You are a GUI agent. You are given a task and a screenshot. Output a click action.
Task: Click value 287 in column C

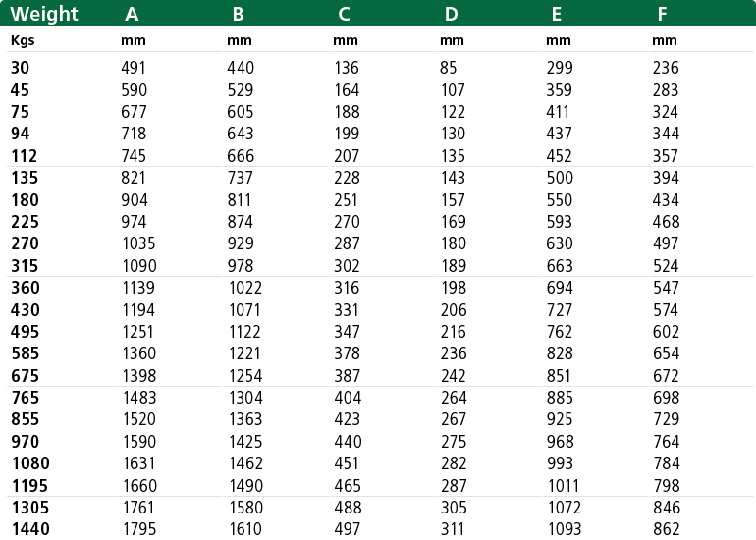tap(347, 243)
